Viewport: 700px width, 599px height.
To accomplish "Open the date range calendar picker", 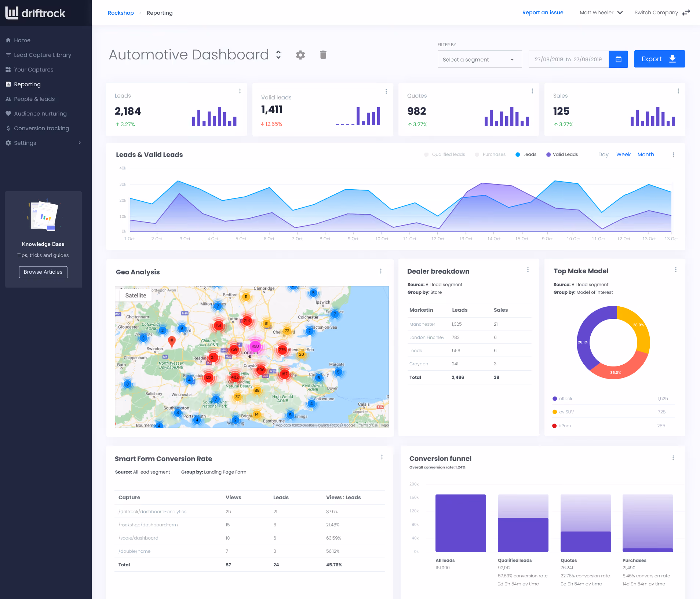I will click(618, 59).
